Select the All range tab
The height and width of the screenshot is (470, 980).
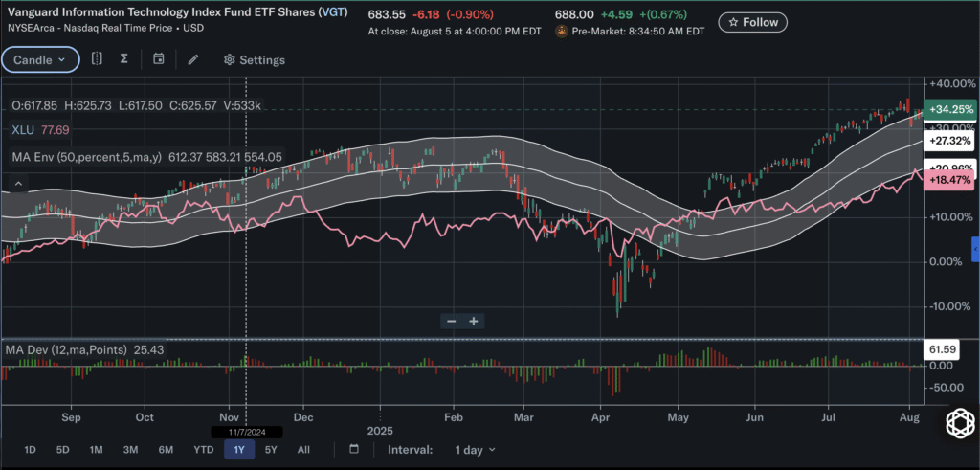coord(303,449)
